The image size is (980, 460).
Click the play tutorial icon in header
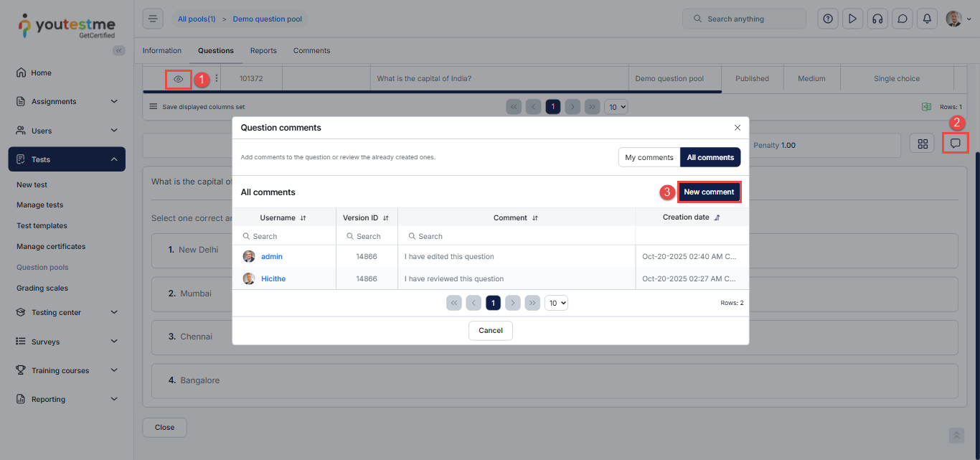point(852,19)
